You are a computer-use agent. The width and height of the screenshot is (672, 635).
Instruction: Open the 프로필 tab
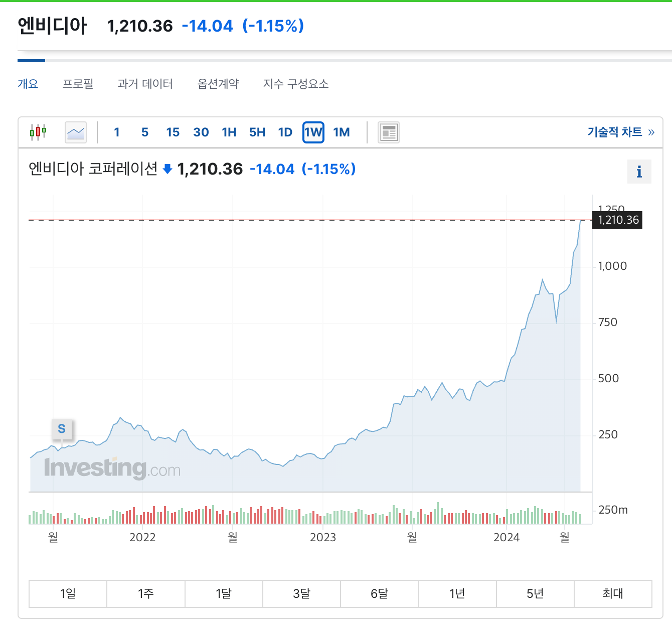pos(78,84)
